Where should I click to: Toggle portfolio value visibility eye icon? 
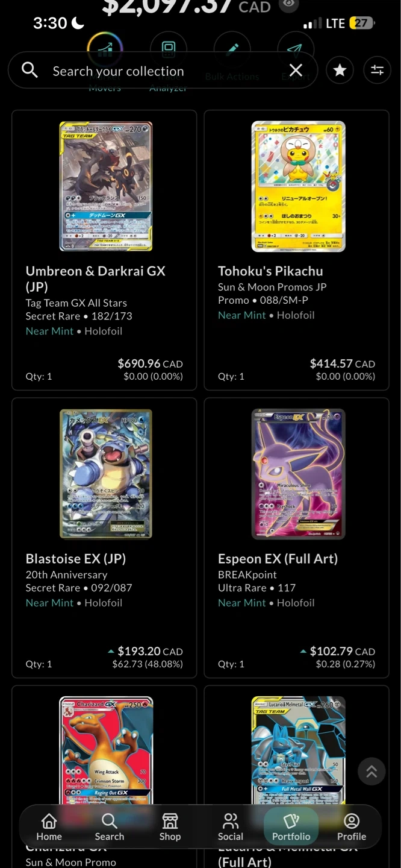click(290, 5)
